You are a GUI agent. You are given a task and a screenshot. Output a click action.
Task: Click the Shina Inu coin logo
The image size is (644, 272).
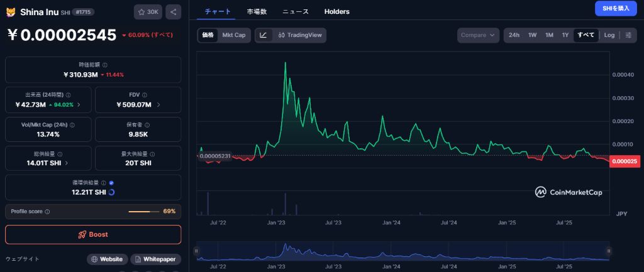pos(11,11)
